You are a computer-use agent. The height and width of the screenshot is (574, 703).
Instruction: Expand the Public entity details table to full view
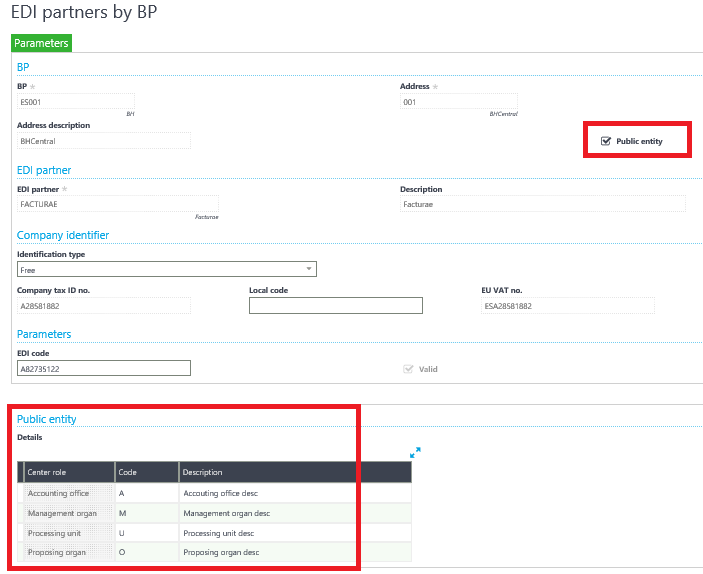[415, 453]
